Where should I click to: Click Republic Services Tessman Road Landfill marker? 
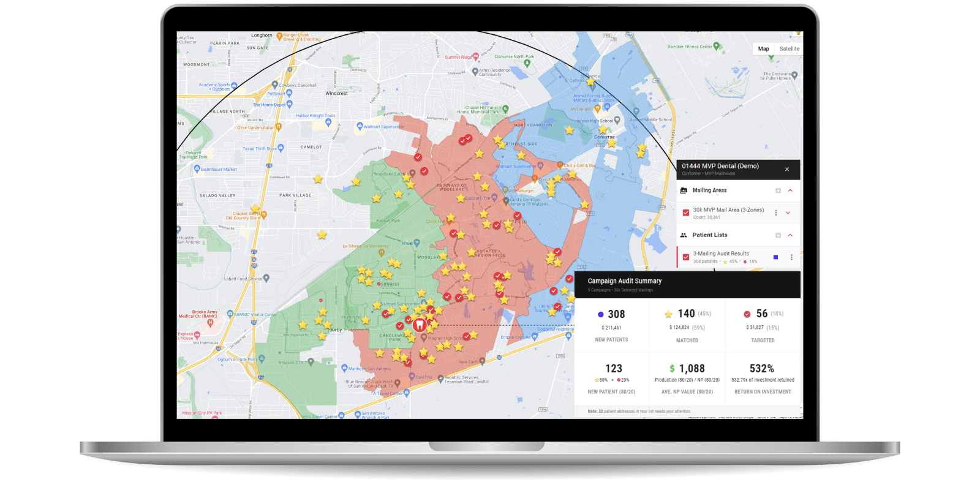[440, 379]
